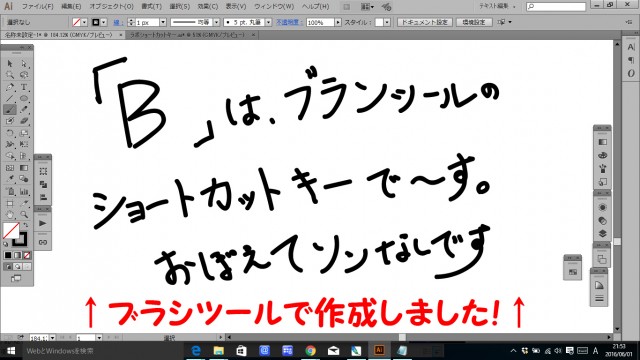Select the Type tool (T) in the toolbox
Viewport: 640px width, 360px height.
tap(24, 87)
